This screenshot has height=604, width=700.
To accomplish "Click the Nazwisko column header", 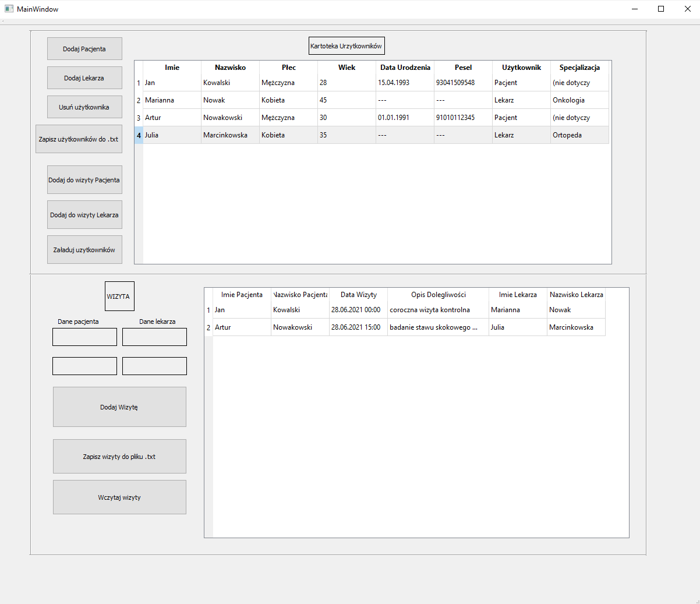I will click(x=230, y=68).
